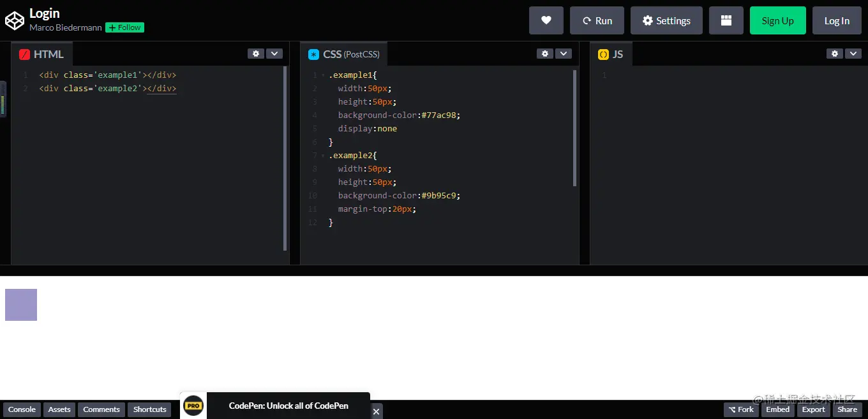
Task: Click the '.example1{' selector line
Action: (x=352, y=75)
